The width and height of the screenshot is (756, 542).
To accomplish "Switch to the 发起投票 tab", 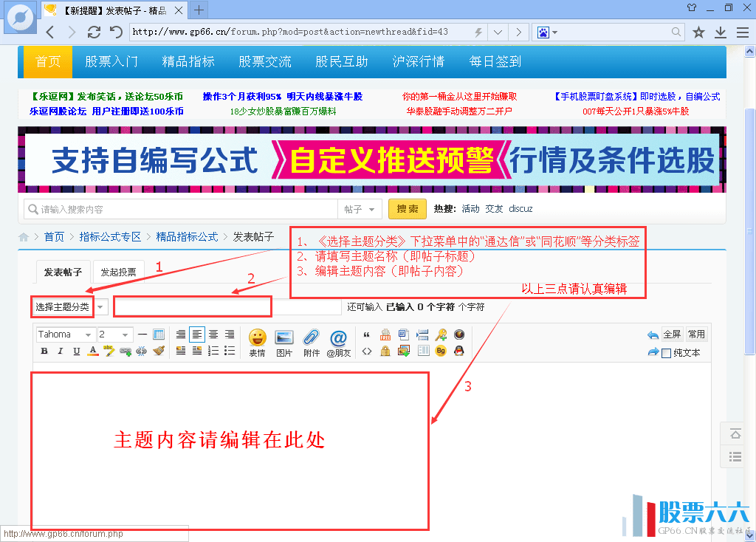I will (118, 272).
